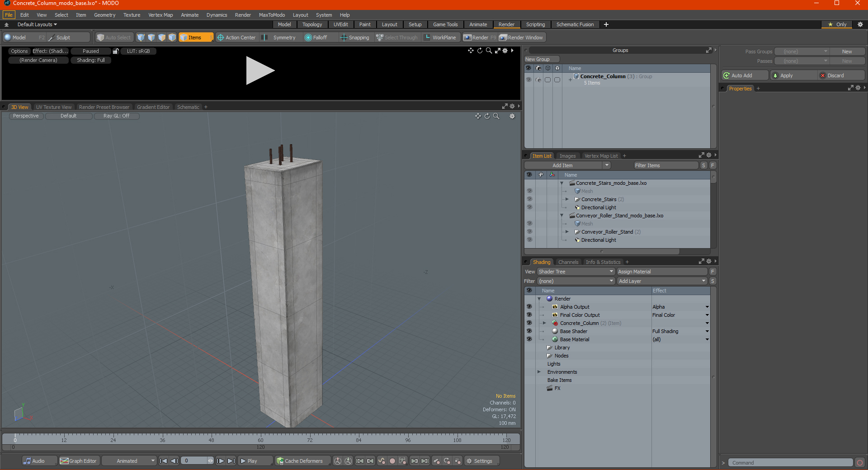The width and height of the screenshot is (868, 470).
Task: Click F filter button beside Assign Material
Action: click(712, 272)
